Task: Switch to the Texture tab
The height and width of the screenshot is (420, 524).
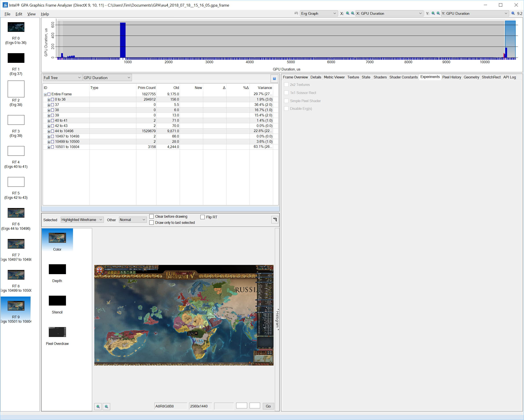Action: click(353, 77)
